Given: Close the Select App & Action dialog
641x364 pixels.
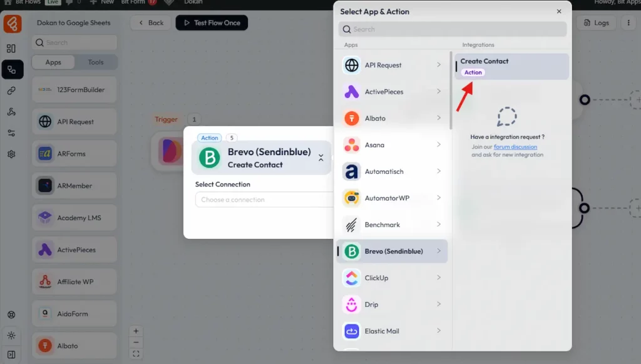Looking at the screenshot, I should coord(559,11).
